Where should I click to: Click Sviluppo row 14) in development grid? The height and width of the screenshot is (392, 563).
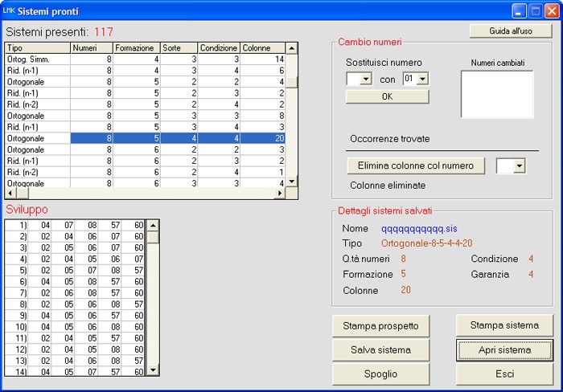click(75, 372)
